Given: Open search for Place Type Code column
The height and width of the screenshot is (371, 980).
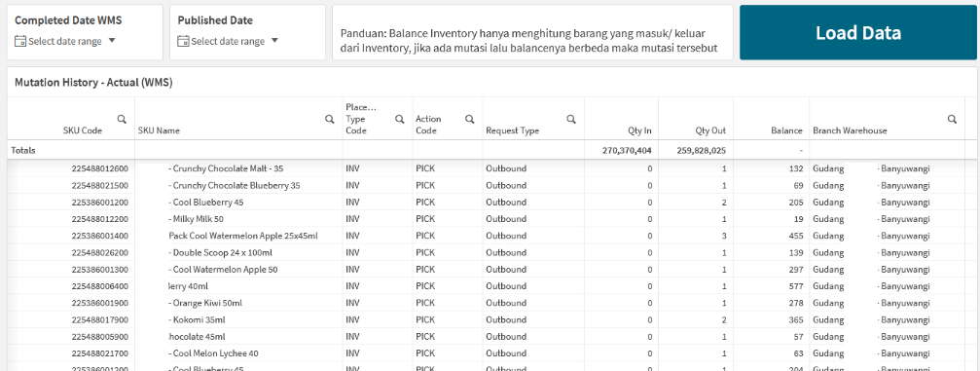Looking at the screenshot, I should point(399,119).
